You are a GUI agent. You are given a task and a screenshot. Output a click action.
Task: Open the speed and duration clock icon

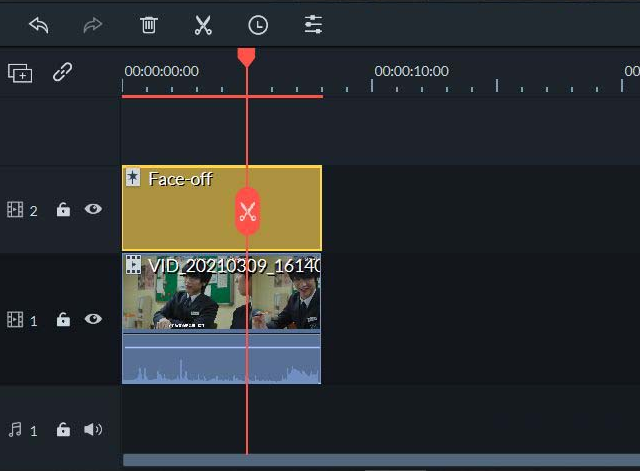(258, 25)
